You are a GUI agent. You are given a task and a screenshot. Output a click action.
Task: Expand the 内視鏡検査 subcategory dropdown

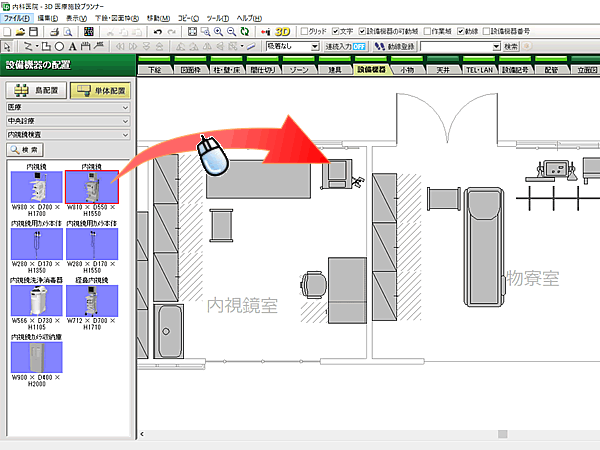point(68,133)
